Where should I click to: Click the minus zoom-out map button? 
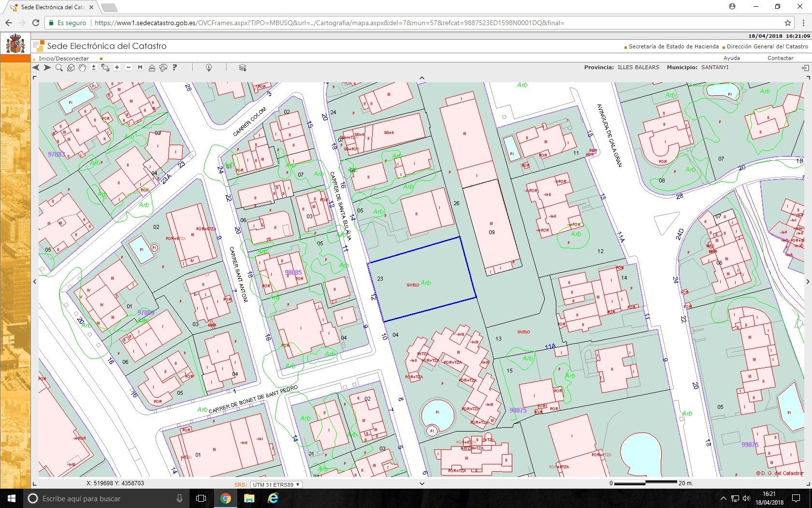129,68
